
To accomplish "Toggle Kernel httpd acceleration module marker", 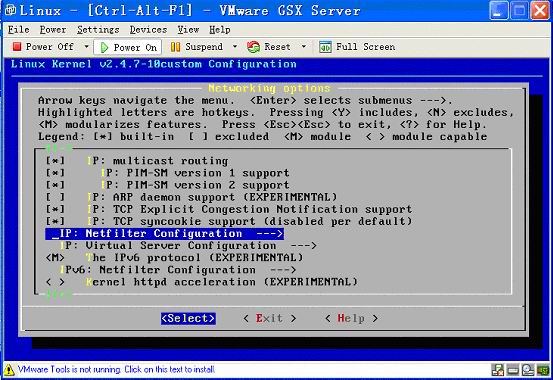I will 55,282.
